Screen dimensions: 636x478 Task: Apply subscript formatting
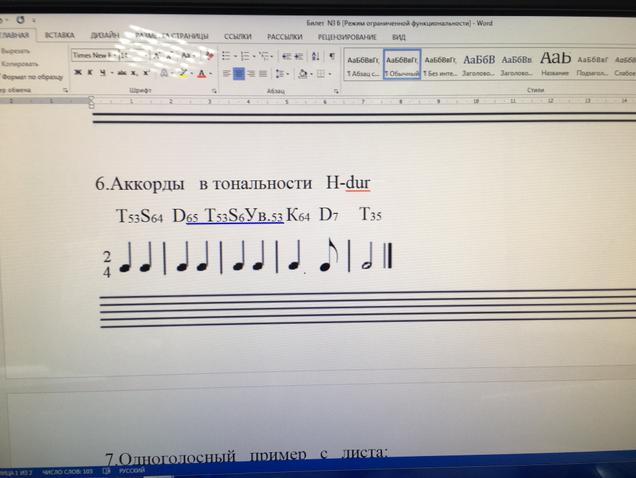tap(133, 73)
